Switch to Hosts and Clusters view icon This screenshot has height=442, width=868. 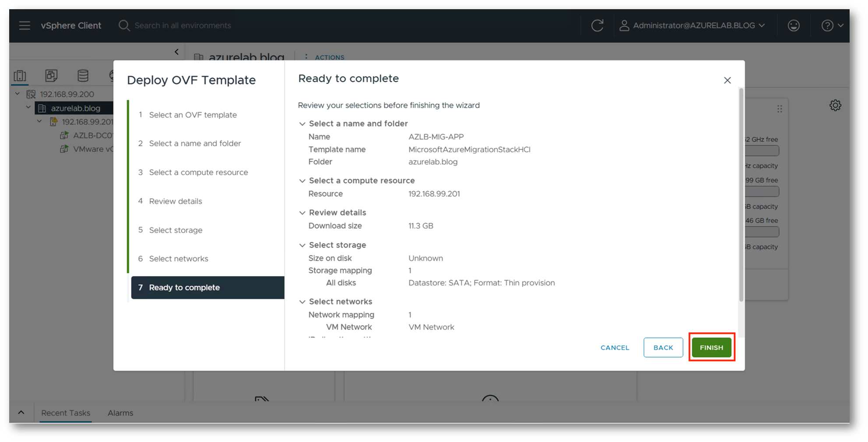pos(20,76)
